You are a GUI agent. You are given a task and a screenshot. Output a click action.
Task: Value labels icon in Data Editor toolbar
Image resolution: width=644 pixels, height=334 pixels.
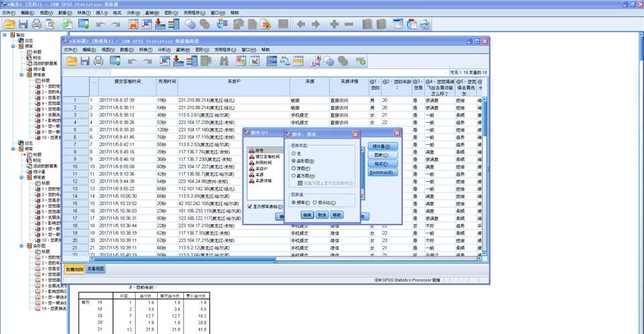[315, 61]
